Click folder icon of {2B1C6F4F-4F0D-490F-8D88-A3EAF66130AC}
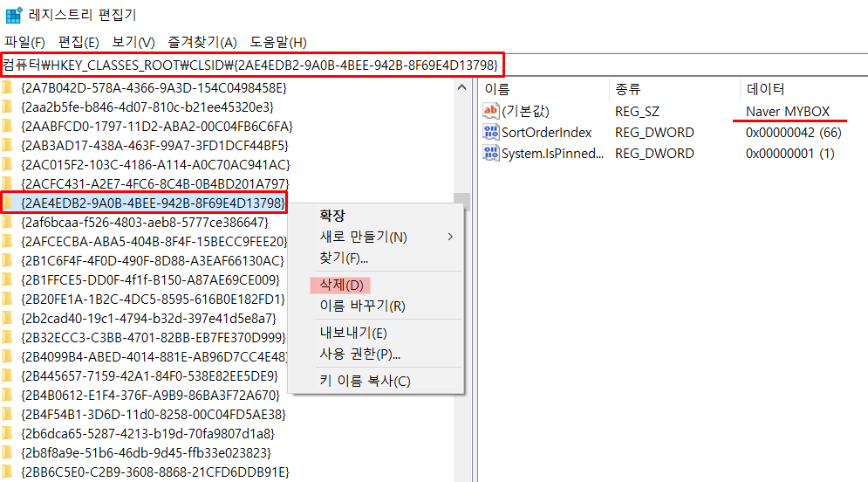 7,260
